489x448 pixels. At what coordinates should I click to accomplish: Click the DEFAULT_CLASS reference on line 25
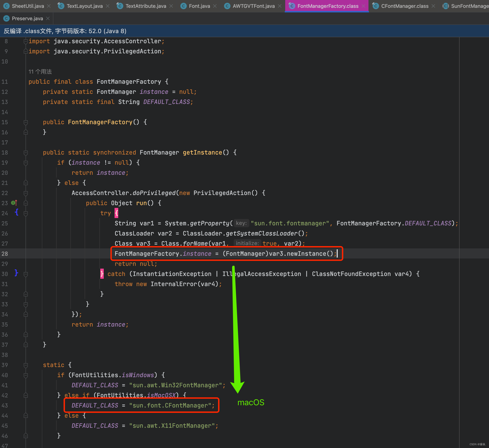(x=428, y=223)
